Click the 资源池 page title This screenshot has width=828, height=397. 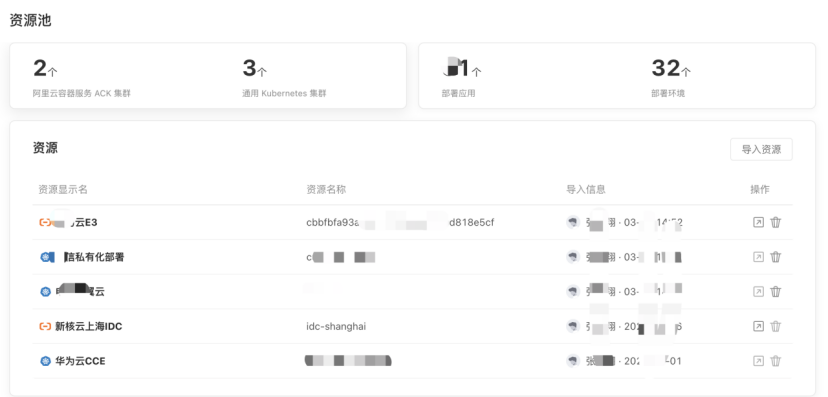point(30,21)
